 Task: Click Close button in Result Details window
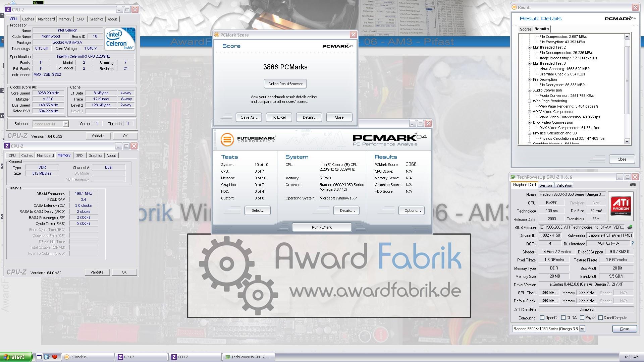click(x=622, y=159)
